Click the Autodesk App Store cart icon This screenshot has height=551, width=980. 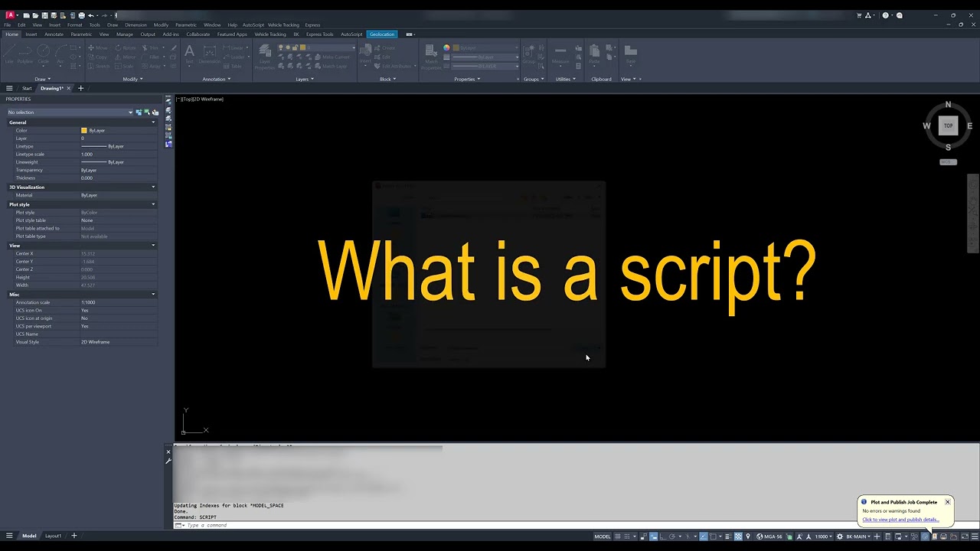860,15
